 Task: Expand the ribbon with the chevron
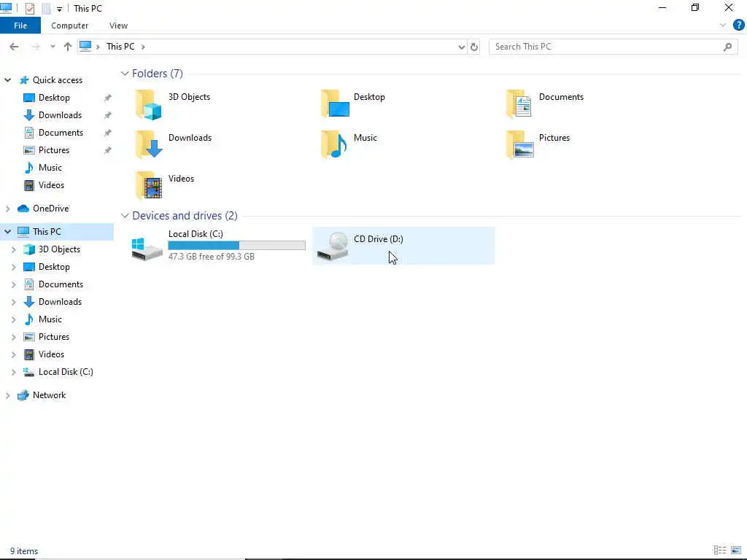click(x=722, y=26)
